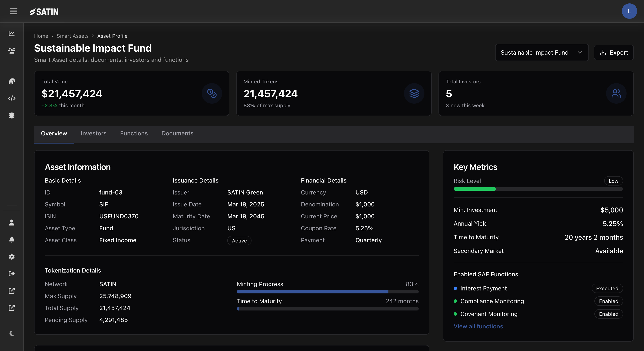The height and width of the screenshot is (351, 644).
Task: Click the Total Investors people icon
Action: click(x=616, y=93)
